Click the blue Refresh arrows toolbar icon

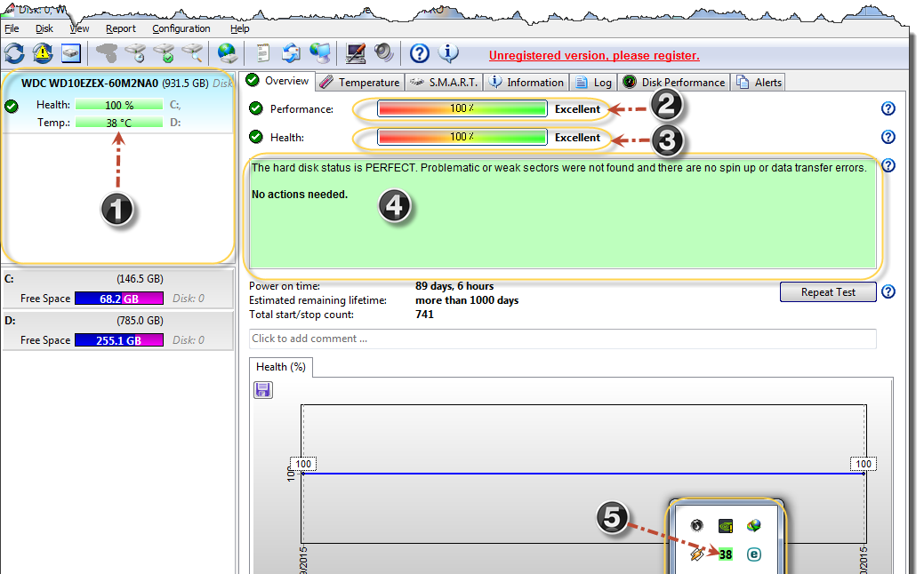[14, 53]
